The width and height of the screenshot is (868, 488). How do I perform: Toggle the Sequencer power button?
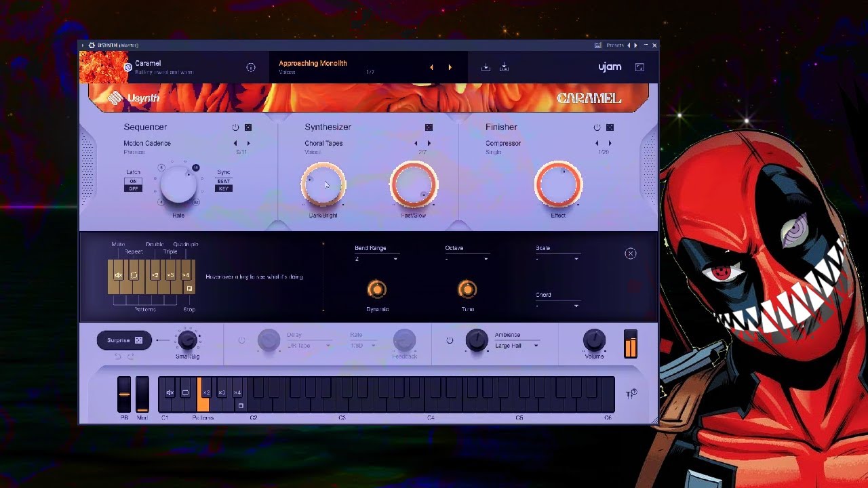[235, 127]
